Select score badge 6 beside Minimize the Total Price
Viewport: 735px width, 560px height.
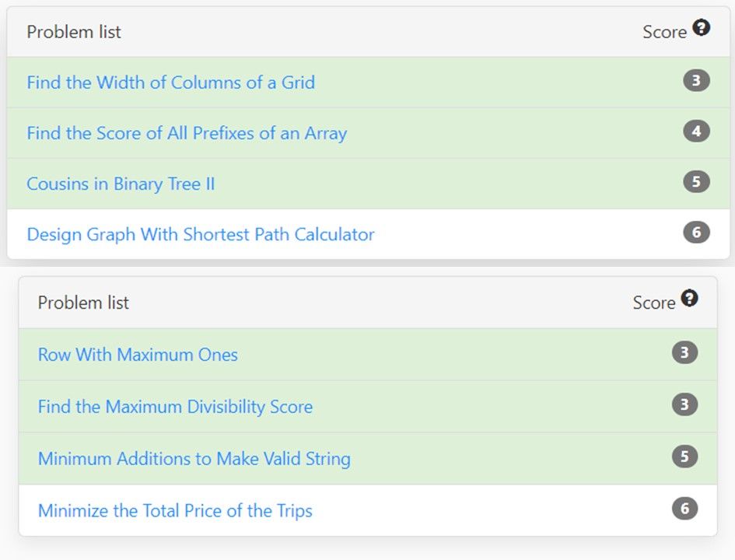[685, 509]
